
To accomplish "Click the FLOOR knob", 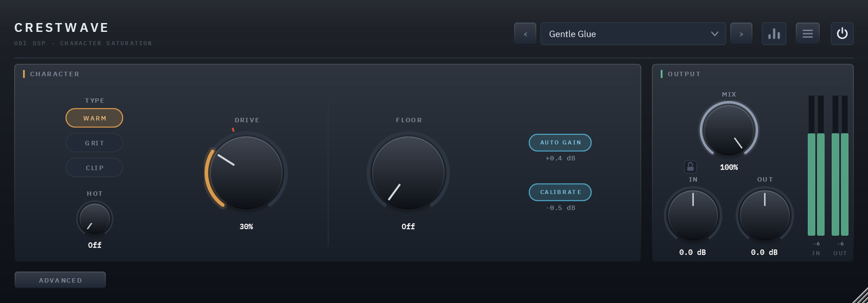I will (408, 172).
